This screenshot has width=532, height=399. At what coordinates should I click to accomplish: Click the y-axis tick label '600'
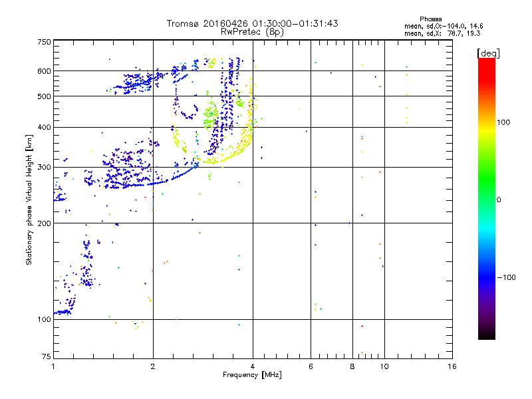click(44, 71)
